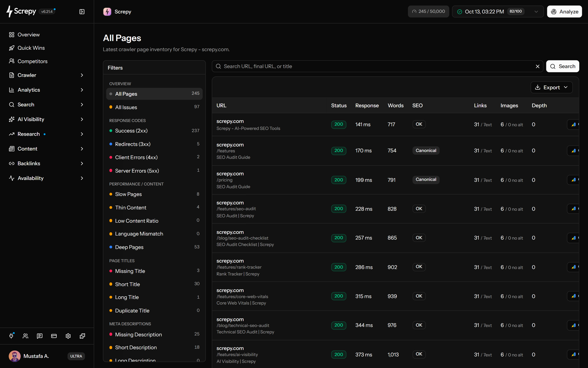Expand the Analytics menu chevron

[x=82, y=90]
